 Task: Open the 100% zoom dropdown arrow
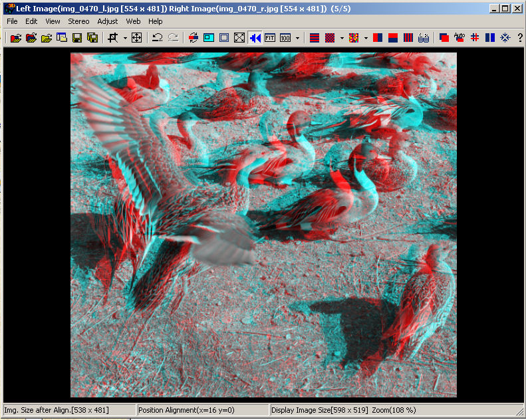point(297,38)
